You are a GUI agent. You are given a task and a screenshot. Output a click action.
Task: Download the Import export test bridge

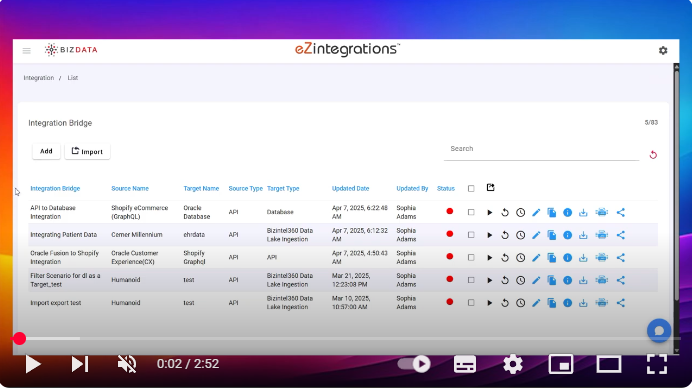[x=583, y=303]
